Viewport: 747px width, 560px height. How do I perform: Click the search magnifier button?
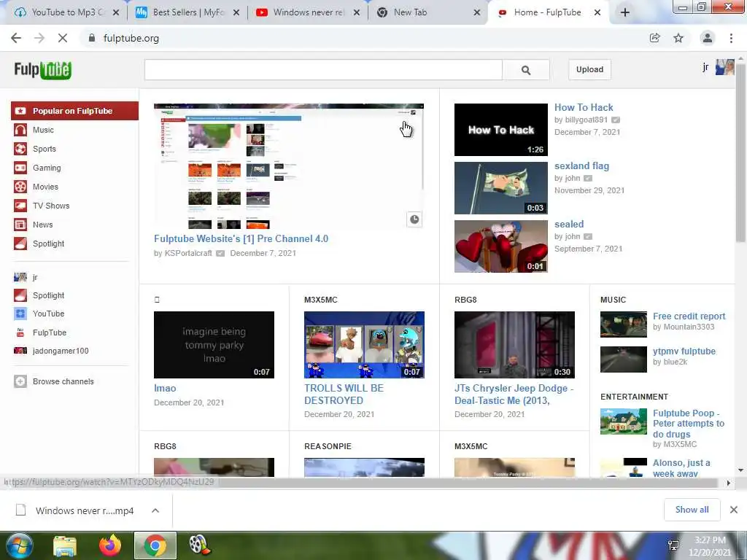click(526, 70)
